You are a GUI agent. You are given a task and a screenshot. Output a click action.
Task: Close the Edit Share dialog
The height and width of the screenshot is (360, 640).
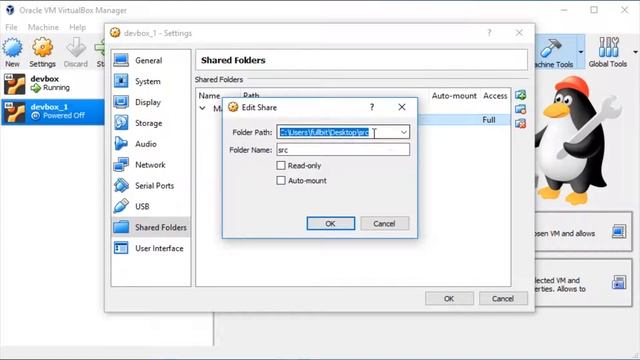[x=402, y=107]
